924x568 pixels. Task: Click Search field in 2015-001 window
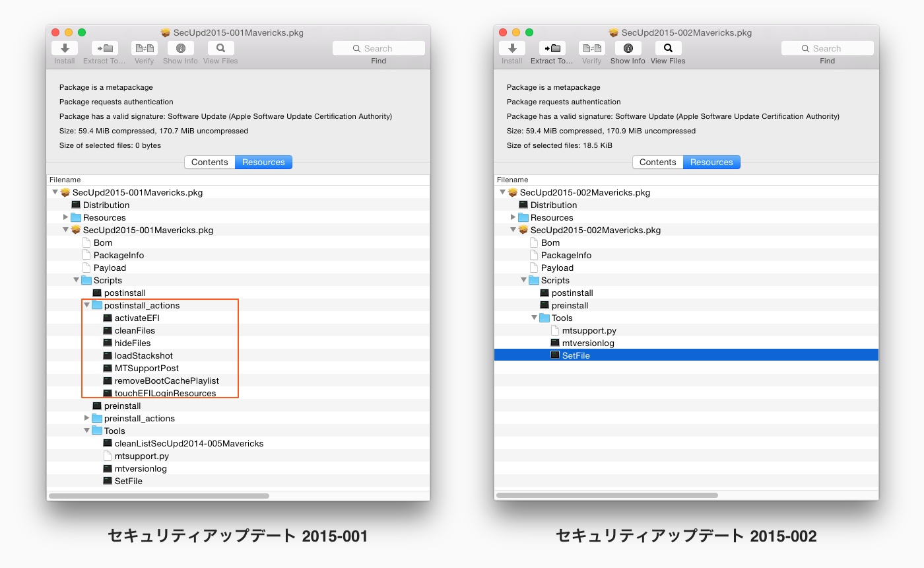pyautogui.click(x=379, y=48)
